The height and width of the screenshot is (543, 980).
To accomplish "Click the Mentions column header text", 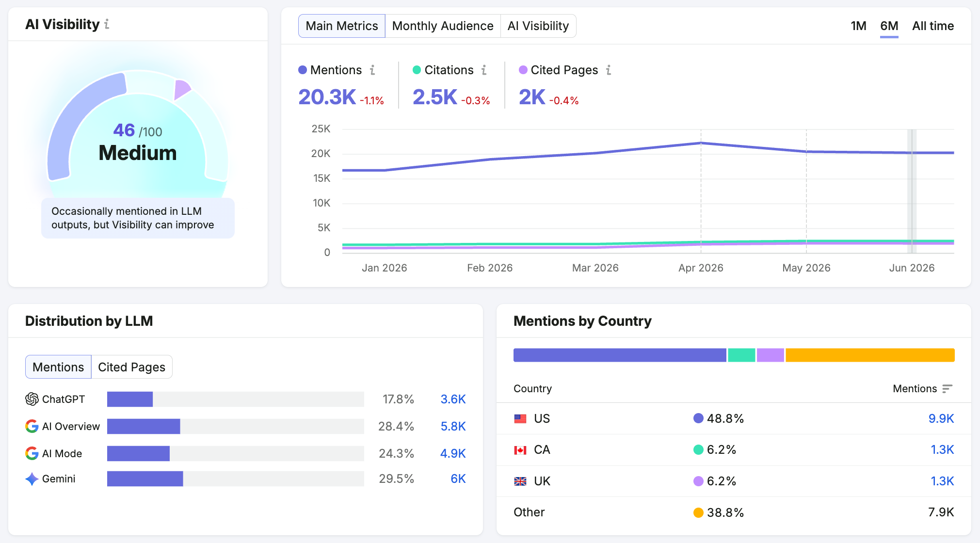I will 915,389.
